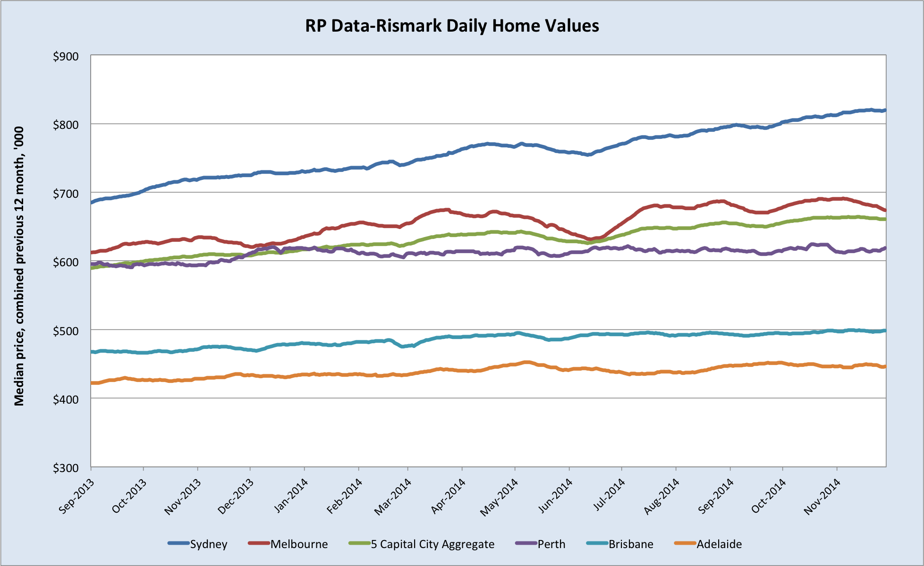Click the Brisbane legend entry
The width and height of the screenshot is (924, 566).
tap(631, 544)
